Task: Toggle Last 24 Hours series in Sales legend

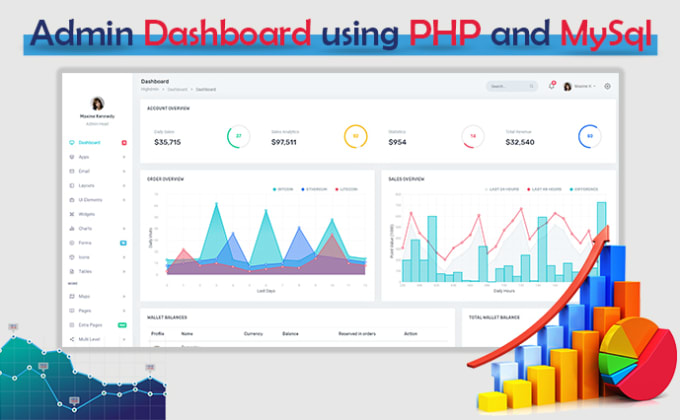Action: coord(502,189)
